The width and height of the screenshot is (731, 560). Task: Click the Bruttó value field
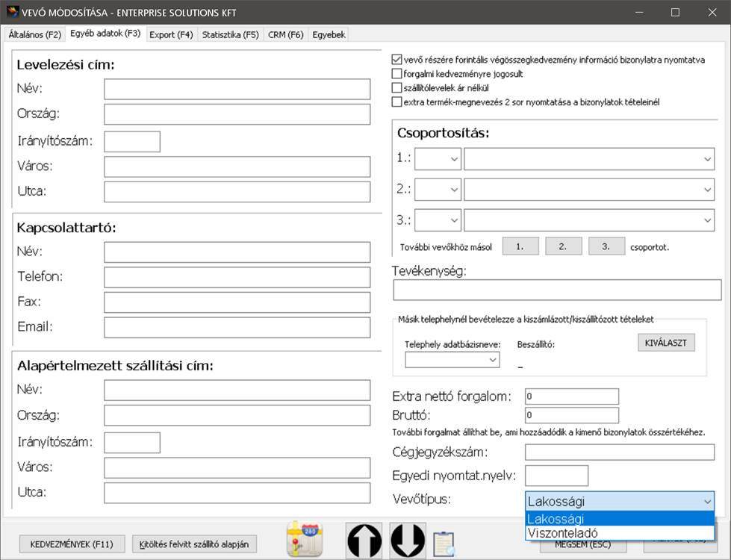coord(572,415)
